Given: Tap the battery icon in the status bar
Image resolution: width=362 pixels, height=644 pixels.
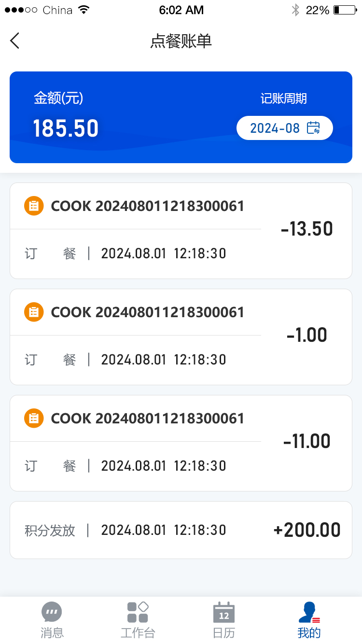Looking at the screenshot, I should pyautogui.click(x=345, y=10).
